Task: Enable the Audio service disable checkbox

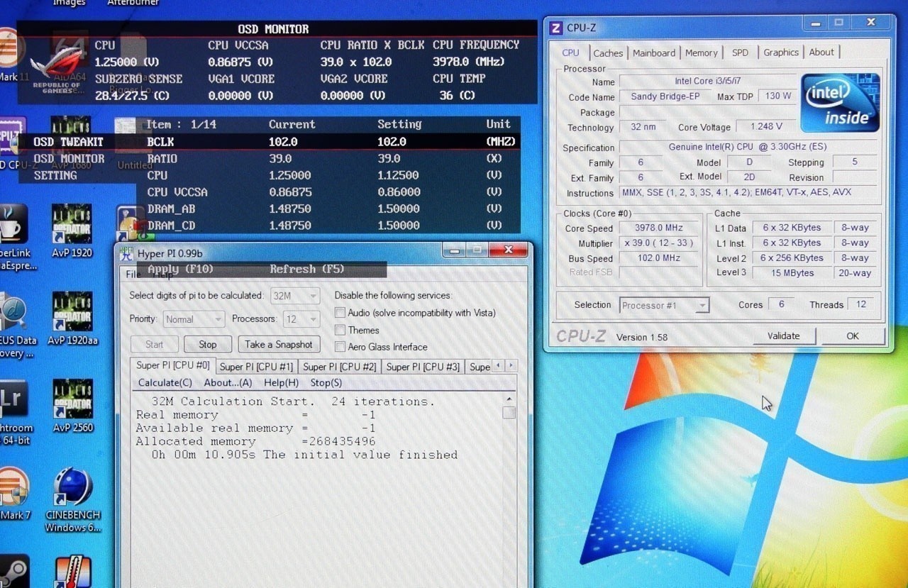Action: (340, 313)
